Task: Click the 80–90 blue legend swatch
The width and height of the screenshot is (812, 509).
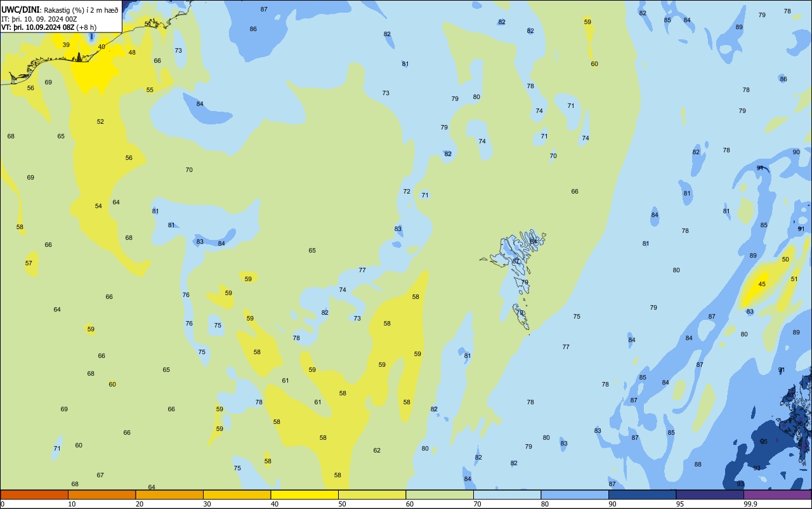Action: (x=575, y=494)
